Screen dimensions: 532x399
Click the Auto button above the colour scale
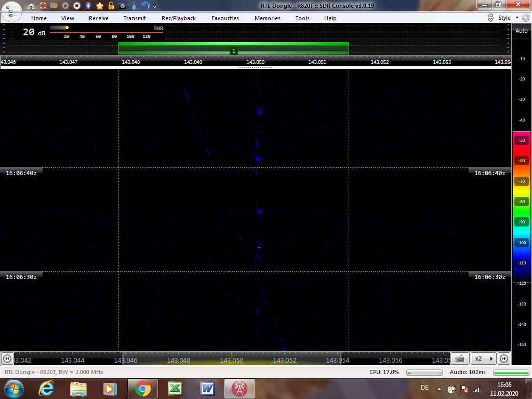pos(522,31)
